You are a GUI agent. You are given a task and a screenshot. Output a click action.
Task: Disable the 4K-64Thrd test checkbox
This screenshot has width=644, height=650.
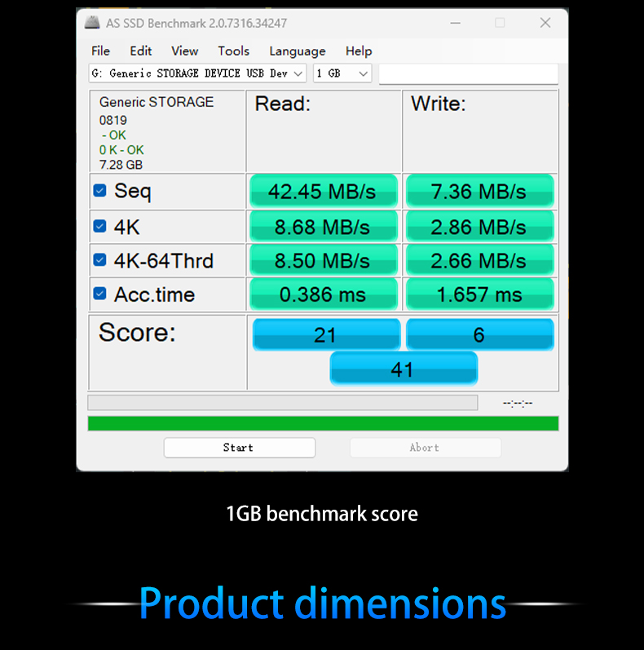pos(99,260)
